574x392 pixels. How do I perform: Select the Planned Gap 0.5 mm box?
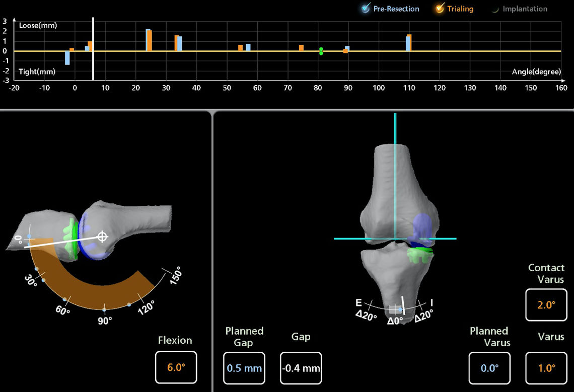click(x=244, y=368)
